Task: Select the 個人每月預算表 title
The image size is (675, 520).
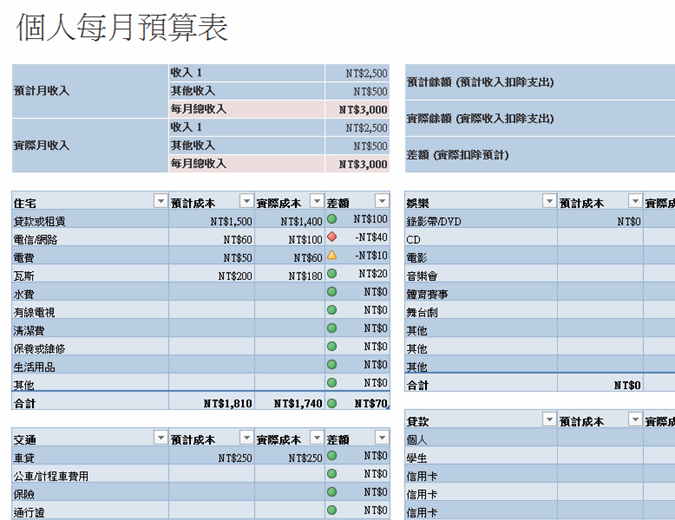Action: pos(122,28)
